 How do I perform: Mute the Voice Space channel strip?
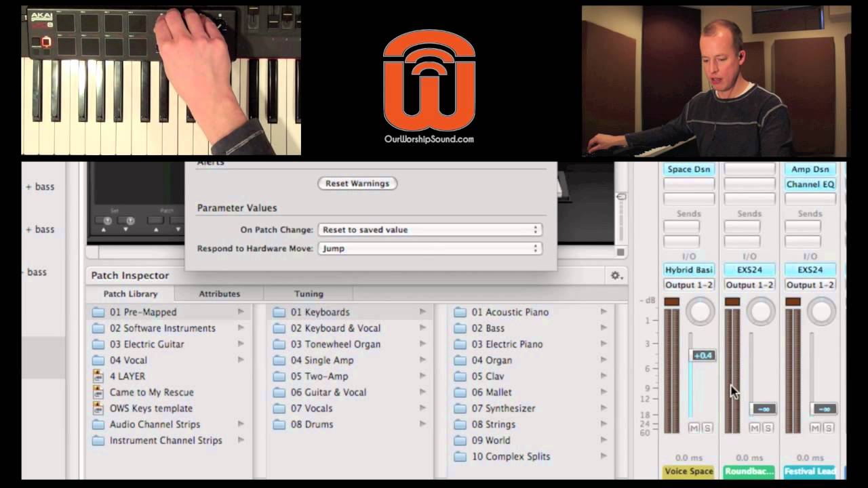tap(693, 428)
